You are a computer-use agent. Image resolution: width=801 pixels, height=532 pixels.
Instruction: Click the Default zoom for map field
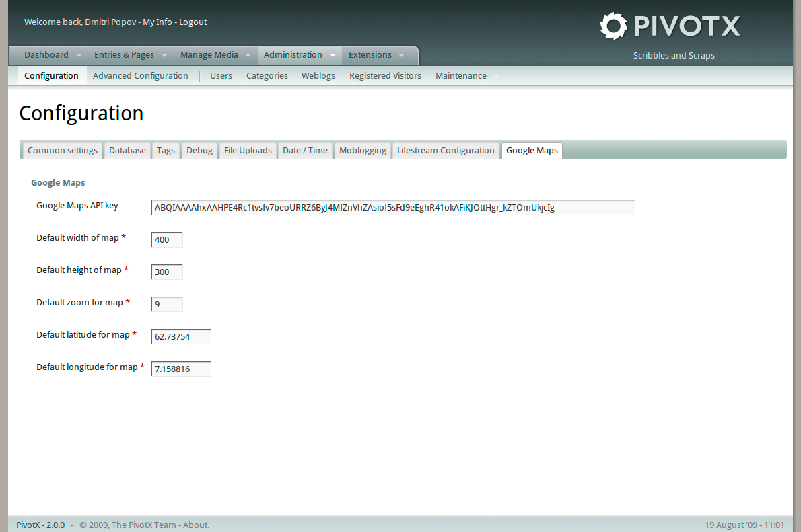click(166, 304)
